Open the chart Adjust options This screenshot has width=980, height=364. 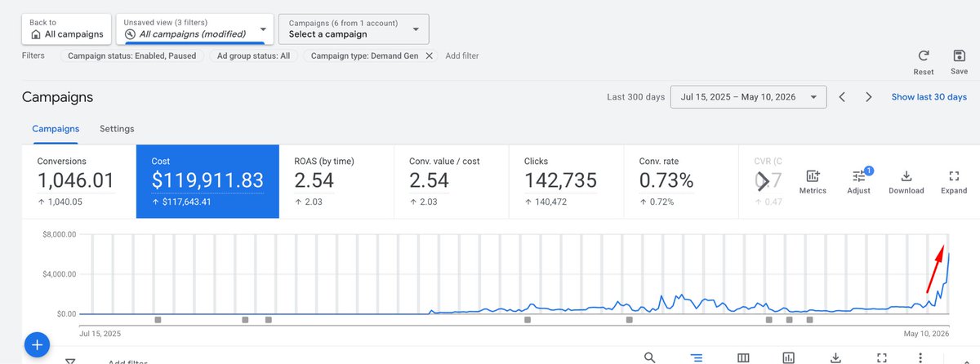858,182
